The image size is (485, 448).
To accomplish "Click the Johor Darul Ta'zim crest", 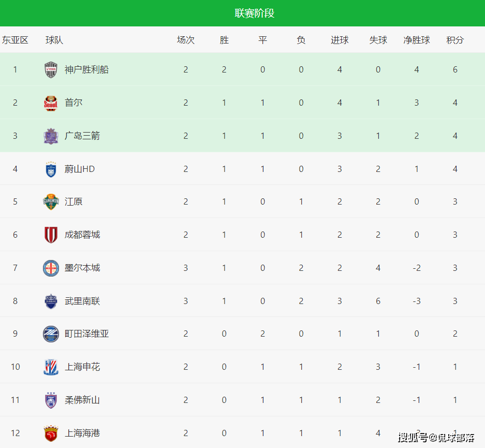I will pyautogui.click(x=51, y=400).
